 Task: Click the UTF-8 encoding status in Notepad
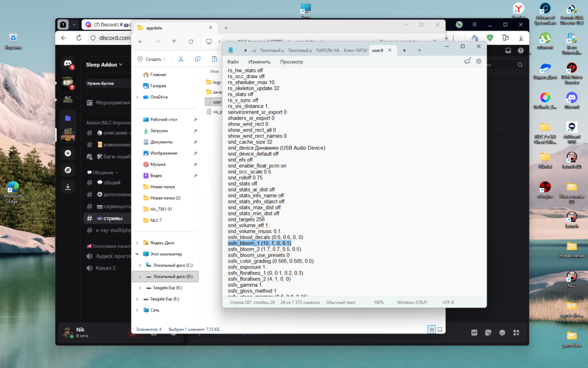tap(448, 302)
